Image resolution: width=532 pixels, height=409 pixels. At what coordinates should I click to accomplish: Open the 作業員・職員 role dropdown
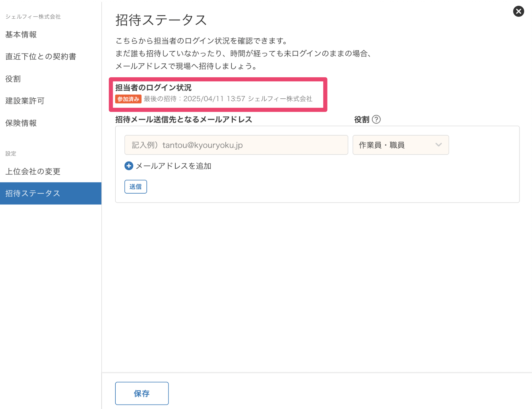tap(400, 145)
